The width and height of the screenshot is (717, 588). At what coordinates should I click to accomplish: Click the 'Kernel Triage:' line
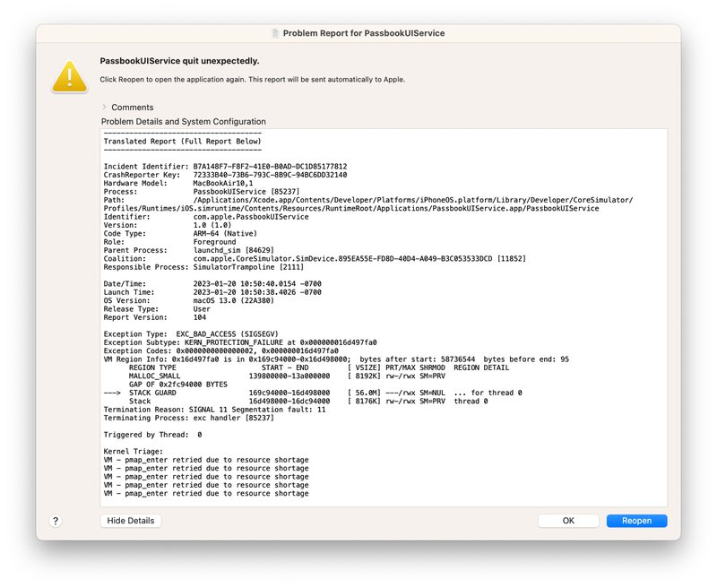[x=133, y=451]
